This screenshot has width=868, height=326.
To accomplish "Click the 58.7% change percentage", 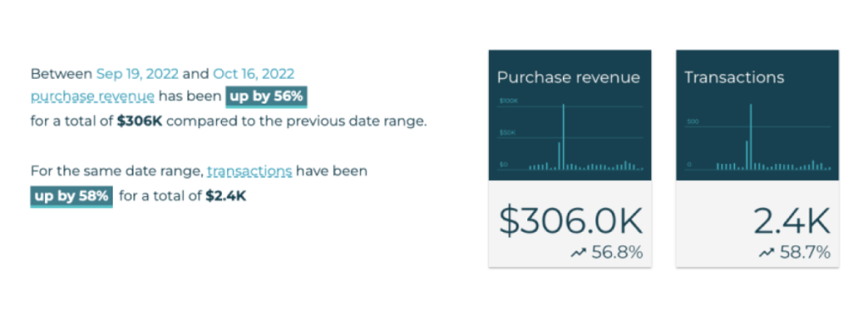I will pyautogui.click(x=805, y=253).
